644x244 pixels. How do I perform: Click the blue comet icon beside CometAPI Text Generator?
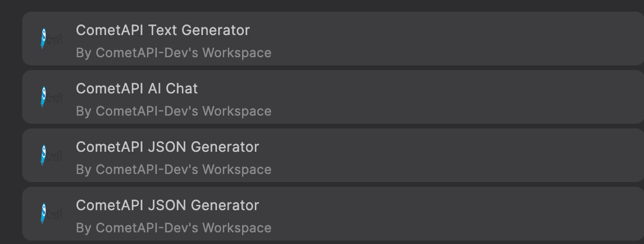pyautogui.click(x=44, y=38)
